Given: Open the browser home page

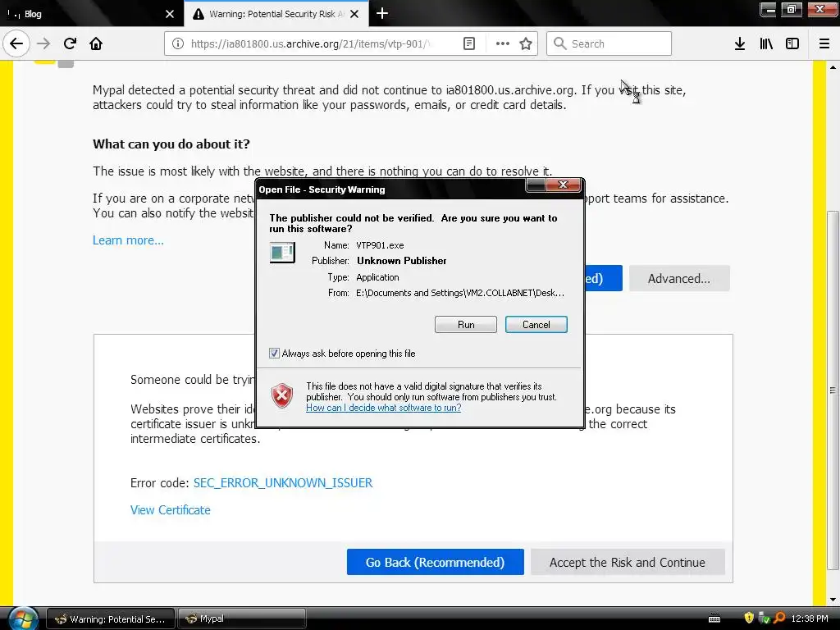Looking at the screenshot, I should click(x=96, y=43).
